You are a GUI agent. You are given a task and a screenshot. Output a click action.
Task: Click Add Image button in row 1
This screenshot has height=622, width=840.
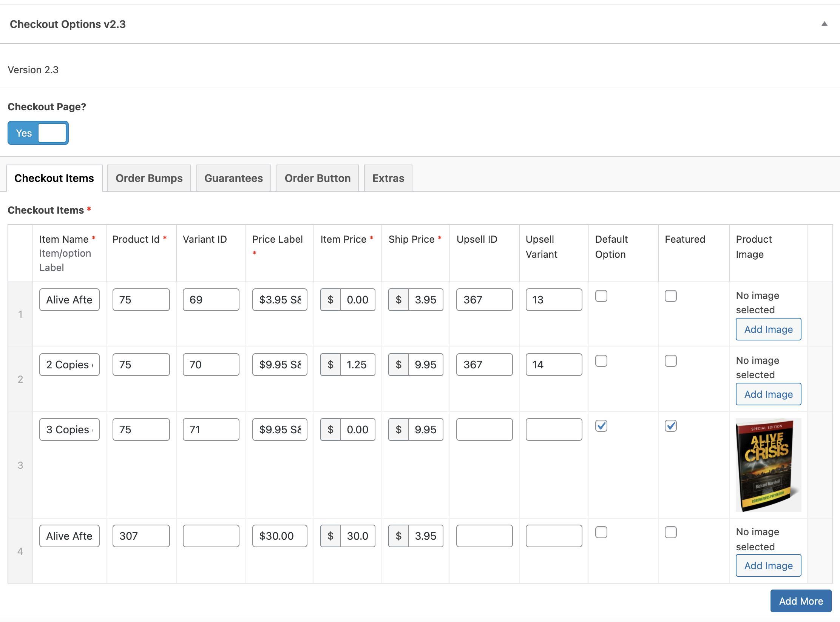click(768, 329)
